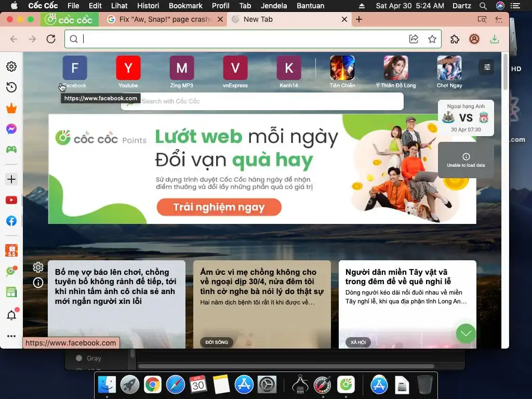
Task: Open customize shortcuts sliders icon
Action: pos(487,67)
